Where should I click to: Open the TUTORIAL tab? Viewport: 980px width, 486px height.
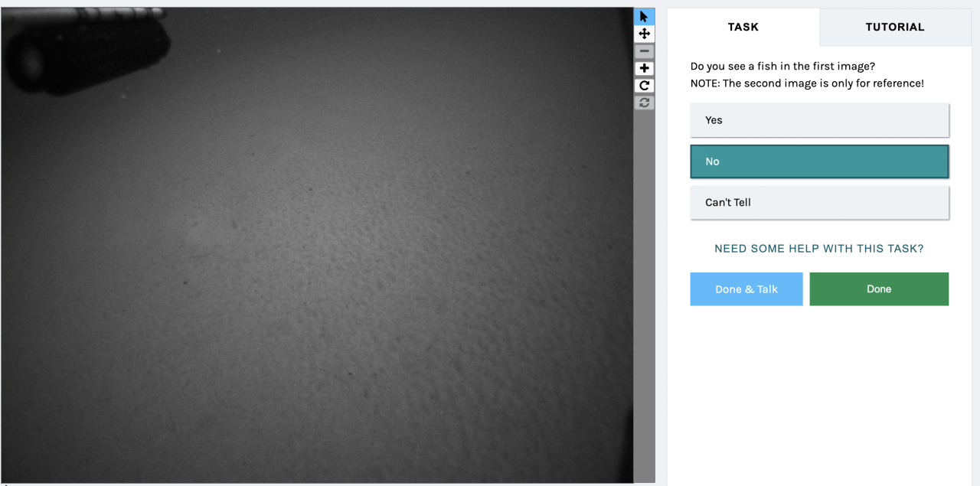pyautogui.click(x=895, y=27)
